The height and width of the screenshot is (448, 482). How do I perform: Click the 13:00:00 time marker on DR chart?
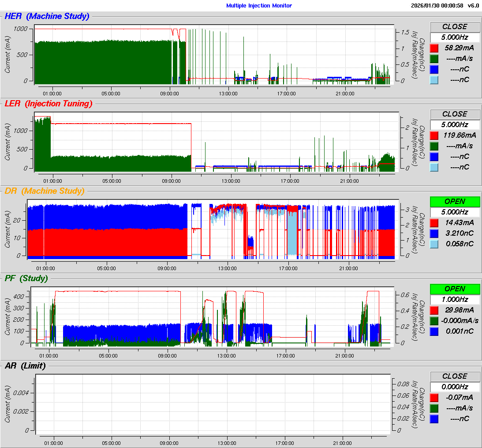[x=228, y=268]
